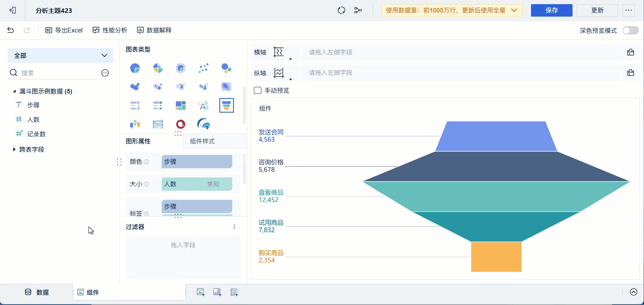Click 数据解释 in the toolbar
This screenshot has height=305, width=644.
tap(154, 30)
